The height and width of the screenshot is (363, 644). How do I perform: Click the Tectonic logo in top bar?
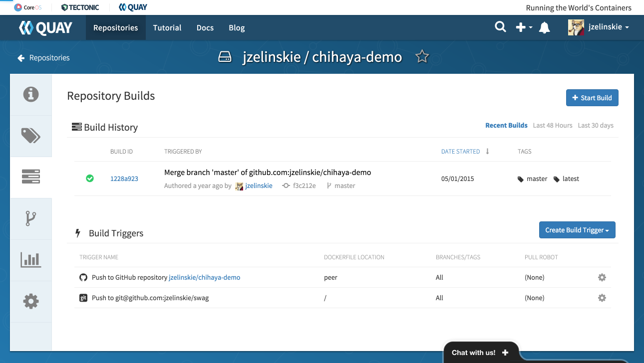click(x=80, y=7)
